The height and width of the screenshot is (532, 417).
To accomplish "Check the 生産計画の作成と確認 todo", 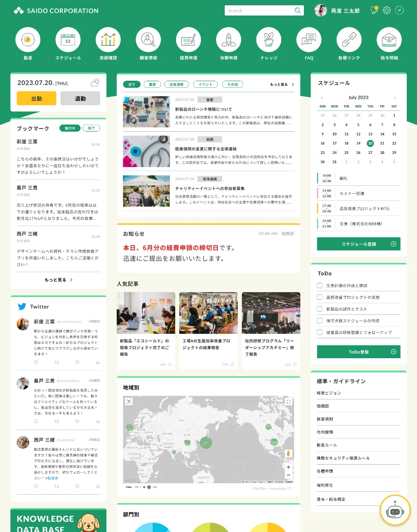I will click(x=319, y=286).
